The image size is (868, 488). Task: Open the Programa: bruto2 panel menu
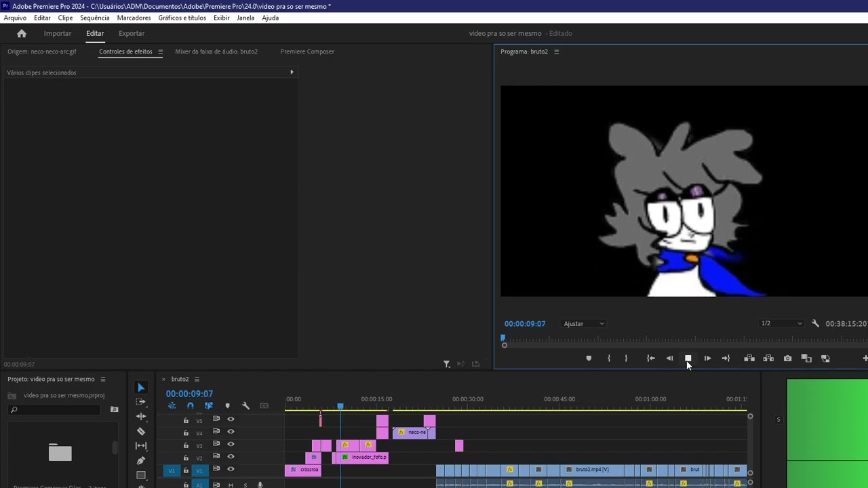556,52
